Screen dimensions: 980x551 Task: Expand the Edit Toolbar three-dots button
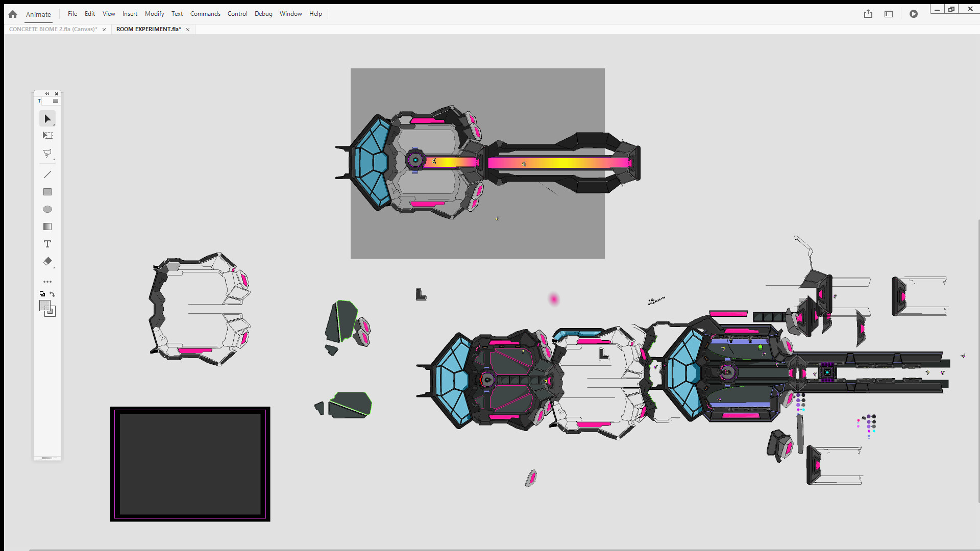coord(47,282)
